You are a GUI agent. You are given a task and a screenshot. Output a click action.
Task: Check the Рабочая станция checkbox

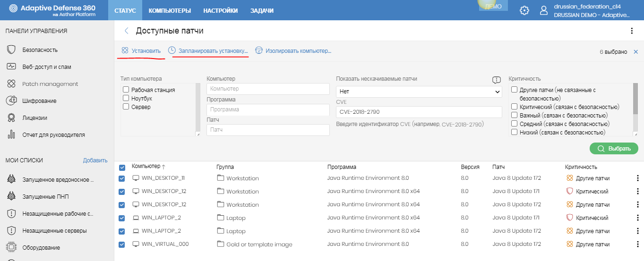coord(126,90)
